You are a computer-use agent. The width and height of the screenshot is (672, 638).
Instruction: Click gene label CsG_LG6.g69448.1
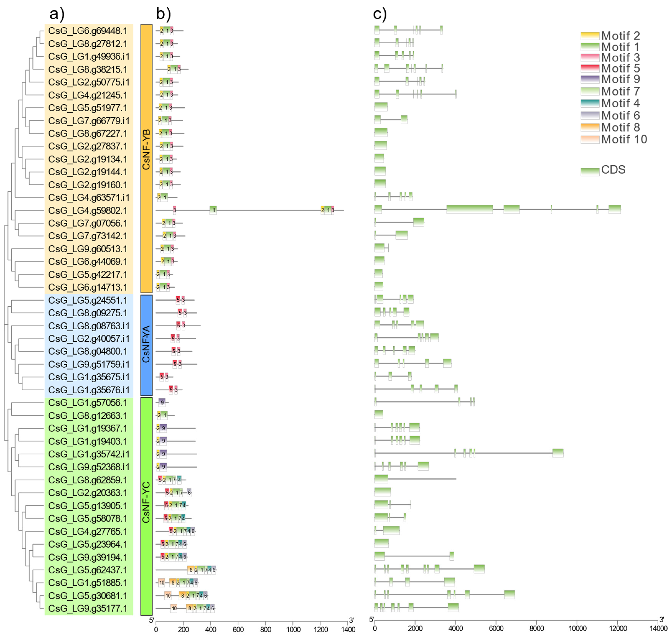(x=87, y=31)
